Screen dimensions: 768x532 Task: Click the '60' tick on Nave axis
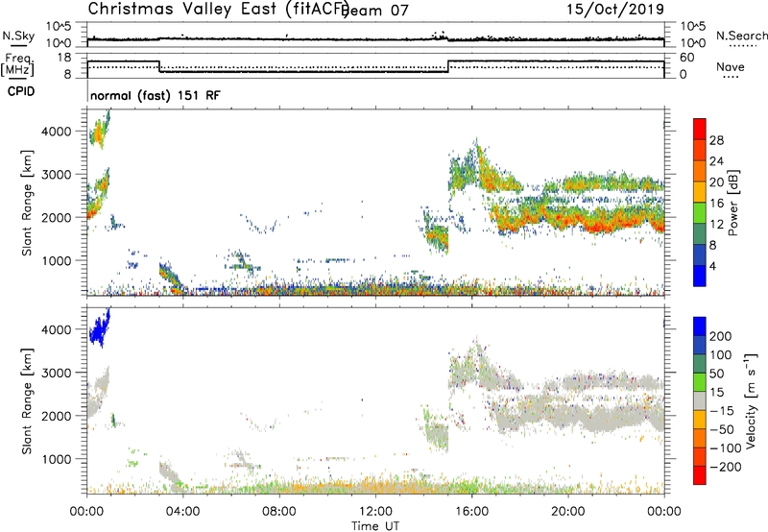687,58
